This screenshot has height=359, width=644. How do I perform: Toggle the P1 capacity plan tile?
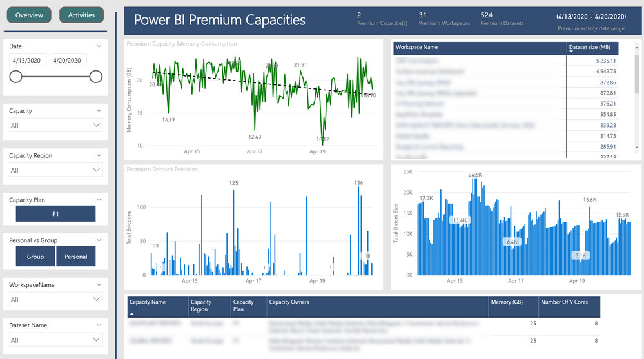click(55, 213)
